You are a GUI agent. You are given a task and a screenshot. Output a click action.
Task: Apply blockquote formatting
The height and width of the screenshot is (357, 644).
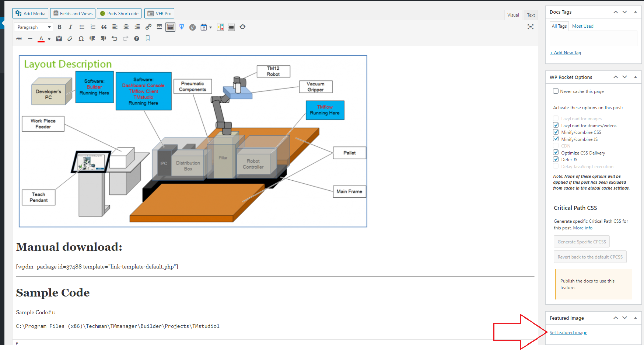[x=104, y=27]
